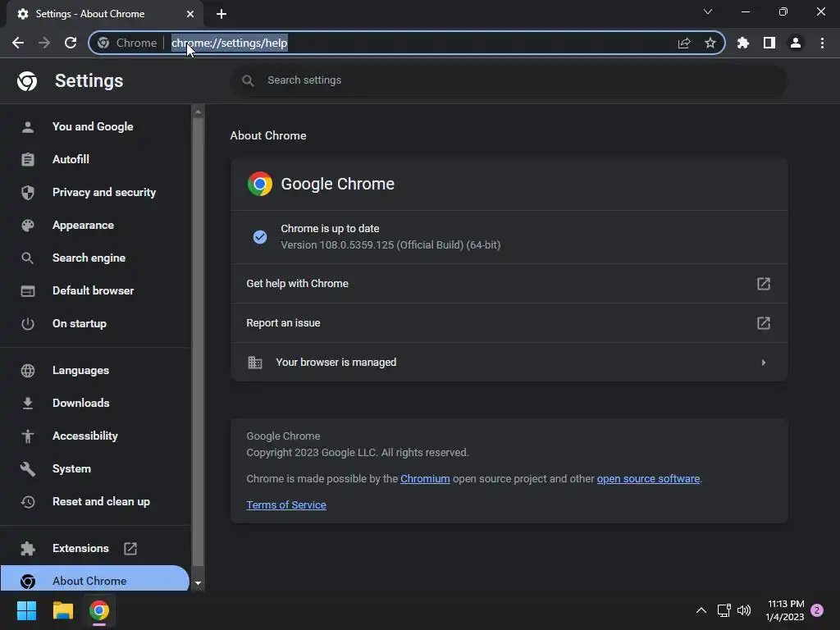This screenshot has width=840, height=630.
Task: Open Report an issue
Action: (509, 323)
